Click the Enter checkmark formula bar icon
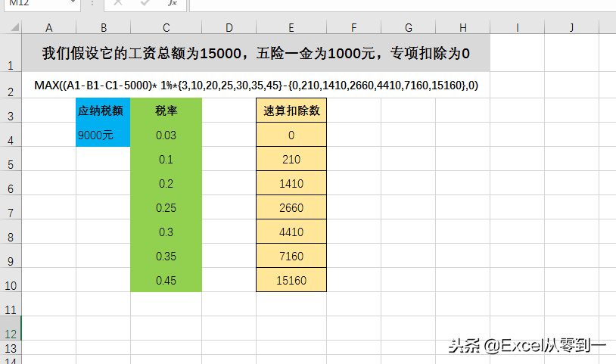 pyautogui.click(x=145, y=3)
